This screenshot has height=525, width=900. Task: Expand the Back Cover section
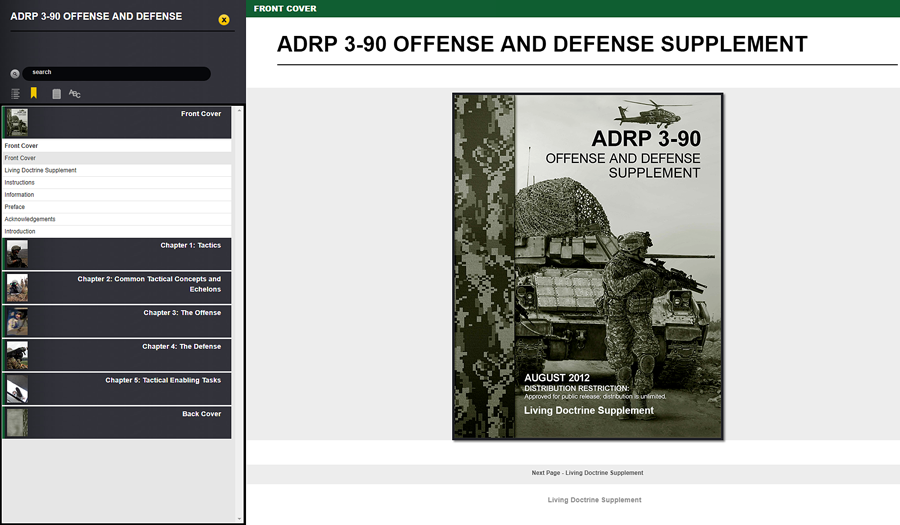click(117, 422)
